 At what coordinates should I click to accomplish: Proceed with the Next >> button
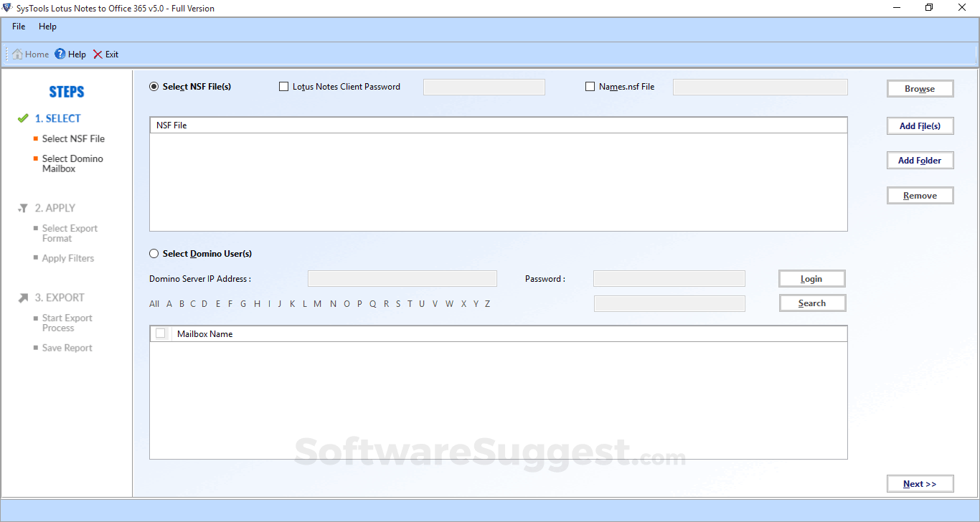(920, 484)
